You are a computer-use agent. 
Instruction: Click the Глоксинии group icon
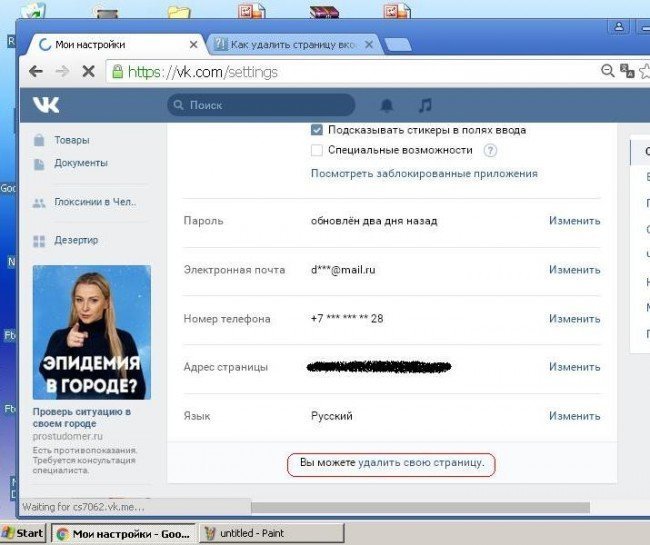(39, 203)
